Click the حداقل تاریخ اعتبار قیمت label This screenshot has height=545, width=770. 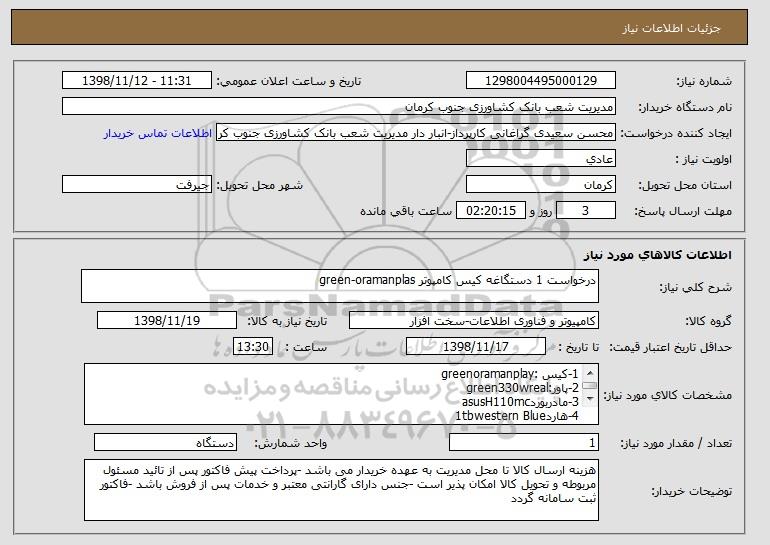[x=670, y=347]
